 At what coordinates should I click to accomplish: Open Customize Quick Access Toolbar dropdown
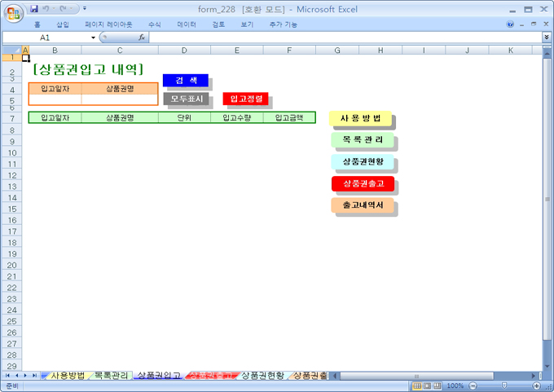[x=85, y=8]
